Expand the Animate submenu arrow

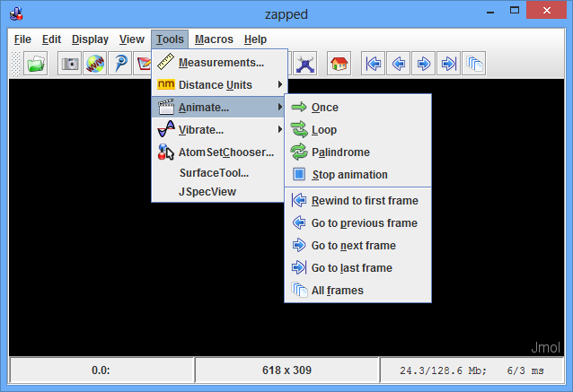pyautogui.click(x=280, y=107)
